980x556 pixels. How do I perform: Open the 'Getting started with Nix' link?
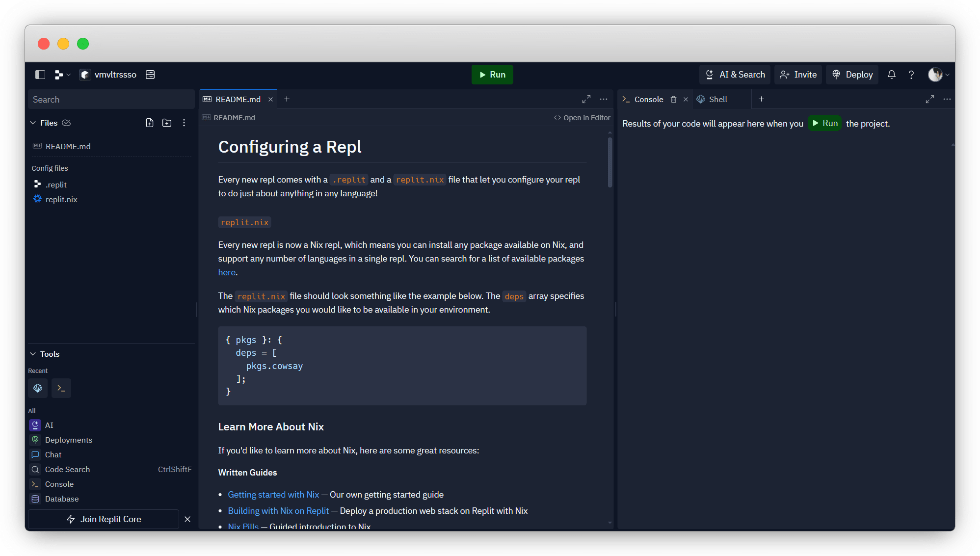[x=273, y=495]
